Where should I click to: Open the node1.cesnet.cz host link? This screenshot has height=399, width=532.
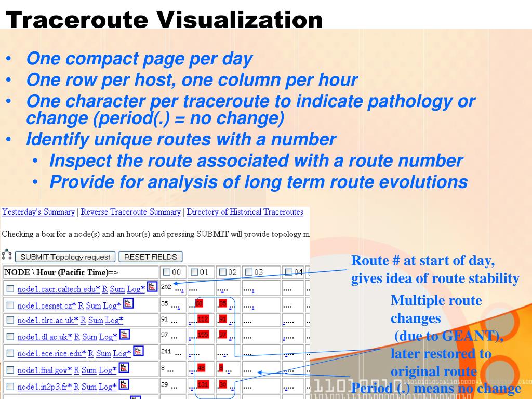pyautogui.click(x=47, y=305)
